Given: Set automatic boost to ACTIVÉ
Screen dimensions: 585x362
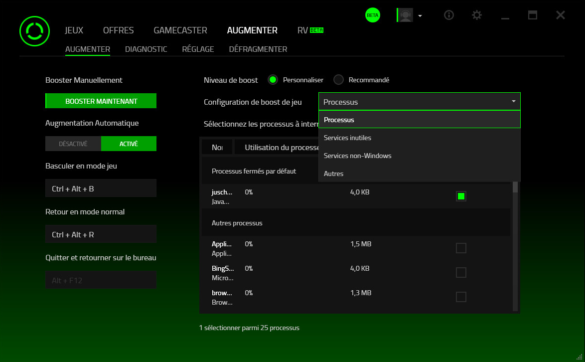Looking at the screenshot, I should click(x=128, y=144).
